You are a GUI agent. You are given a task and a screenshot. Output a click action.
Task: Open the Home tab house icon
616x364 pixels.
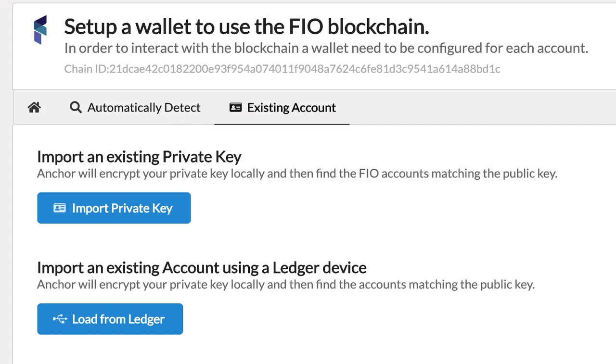tap(34, 107)
